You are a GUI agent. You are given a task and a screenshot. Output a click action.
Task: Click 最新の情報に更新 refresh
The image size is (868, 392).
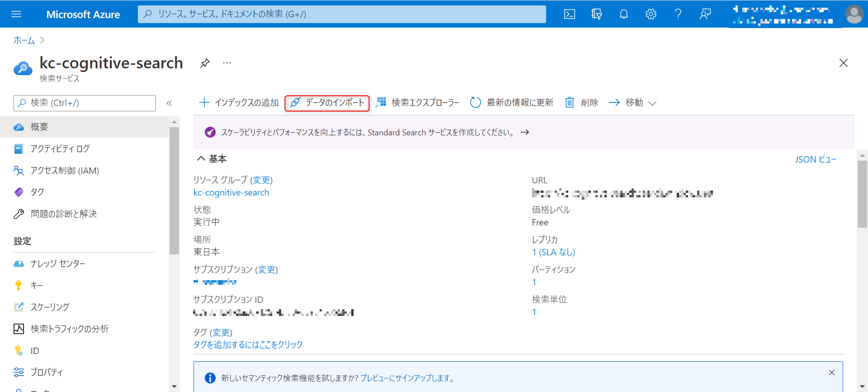[512, 103]
